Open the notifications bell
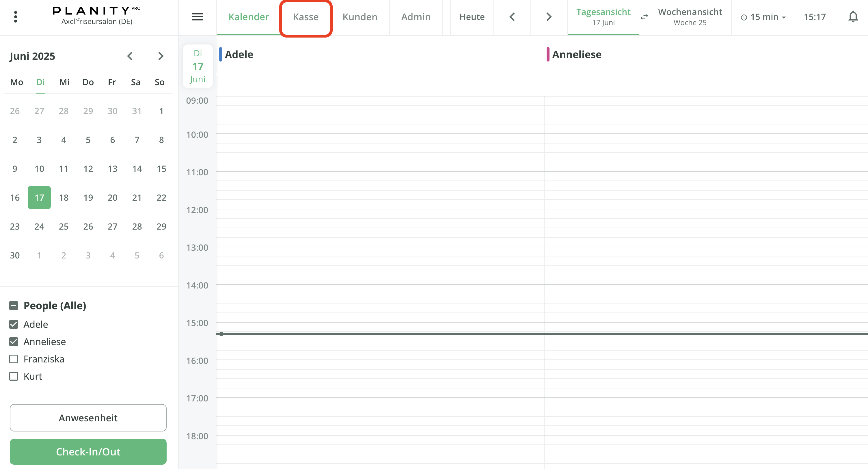868x469 pixels. (852, 17)
